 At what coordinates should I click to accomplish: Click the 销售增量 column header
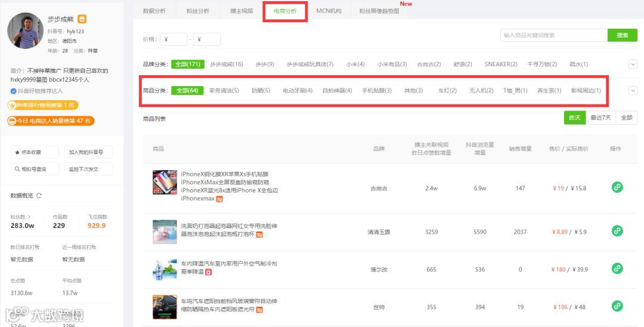[521, 149]
